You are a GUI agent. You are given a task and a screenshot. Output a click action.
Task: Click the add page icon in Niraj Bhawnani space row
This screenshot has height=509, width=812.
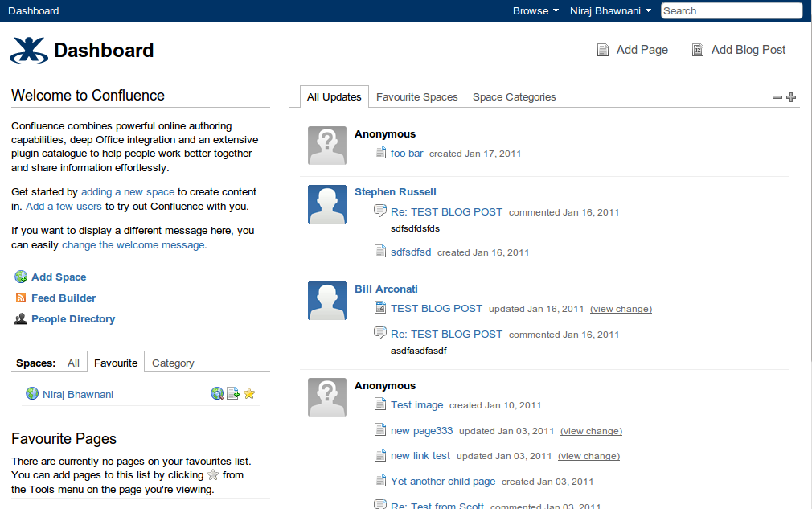tap(233, 393)
